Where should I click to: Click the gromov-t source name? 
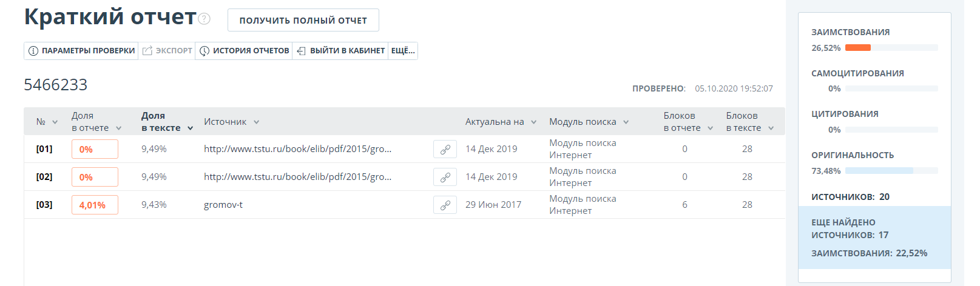pos(223,205)
